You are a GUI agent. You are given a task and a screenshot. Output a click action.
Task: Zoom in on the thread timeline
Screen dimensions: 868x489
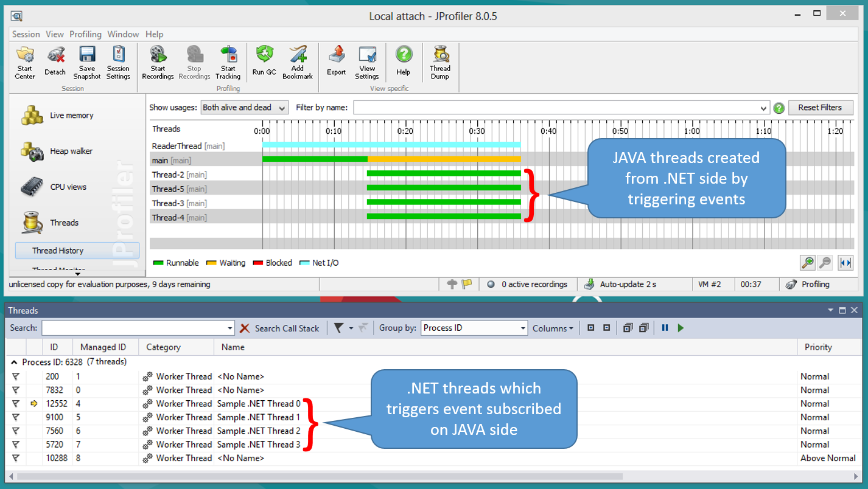[x=808, y=263]
